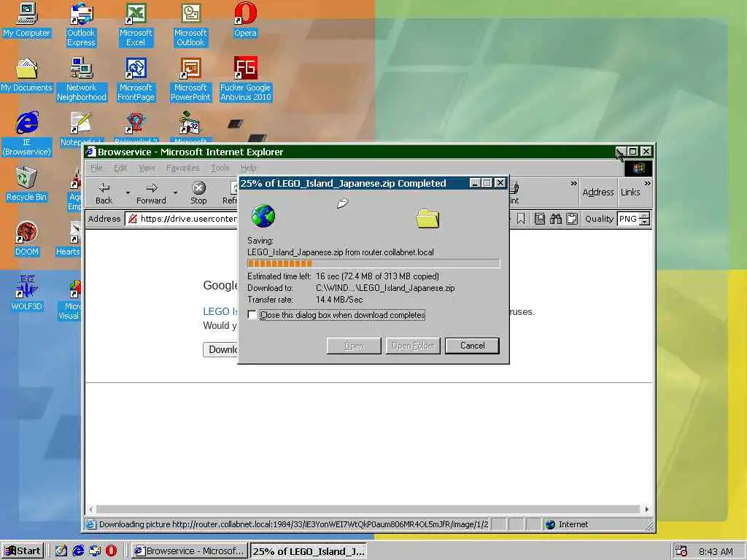Open the Back button history dropdown arrow

click(128, 192)
